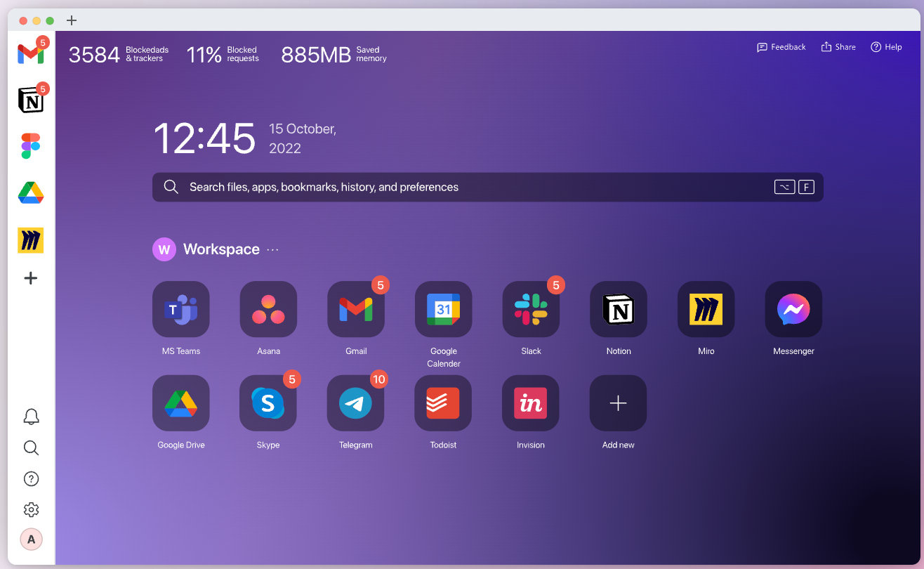Open Figma from the left sidebar
The width and height of the screenshot is (924, 569).
[31, 146]
